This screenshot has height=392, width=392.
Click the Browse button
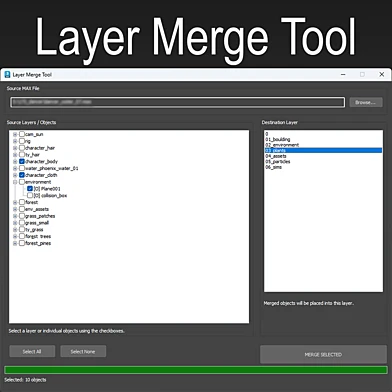[366, 102]
